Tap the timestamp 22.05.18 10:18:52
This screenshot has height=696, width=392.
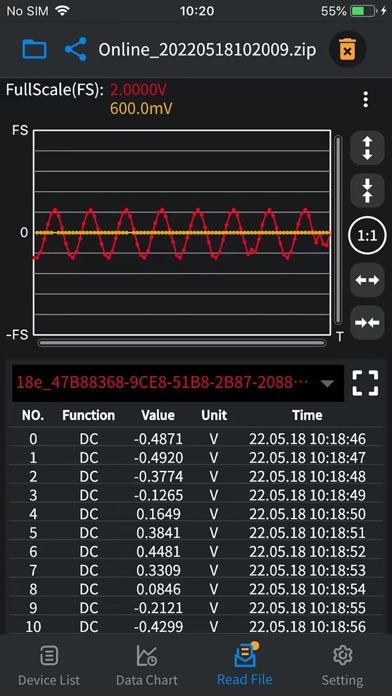coord(307,551)
